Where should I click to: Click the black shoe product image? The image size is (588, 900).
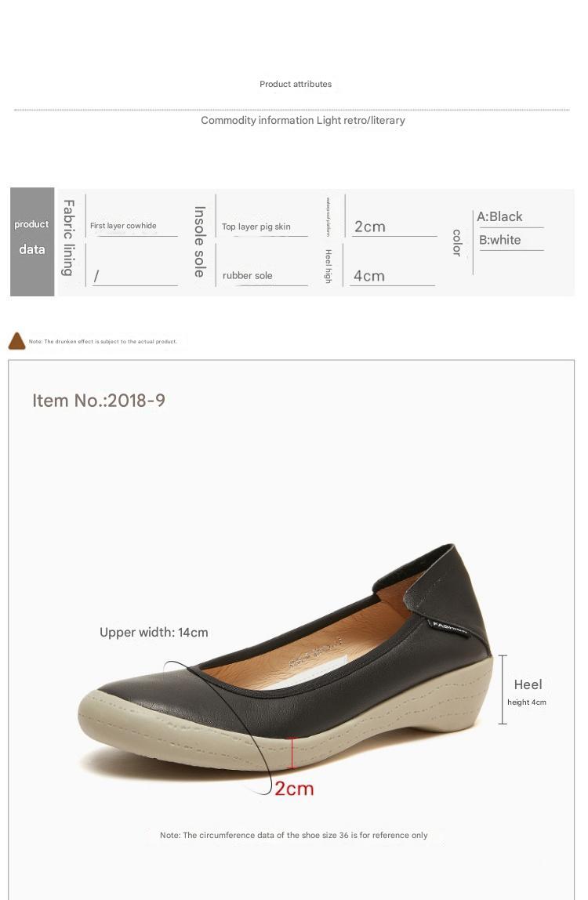tap(285, 658)
